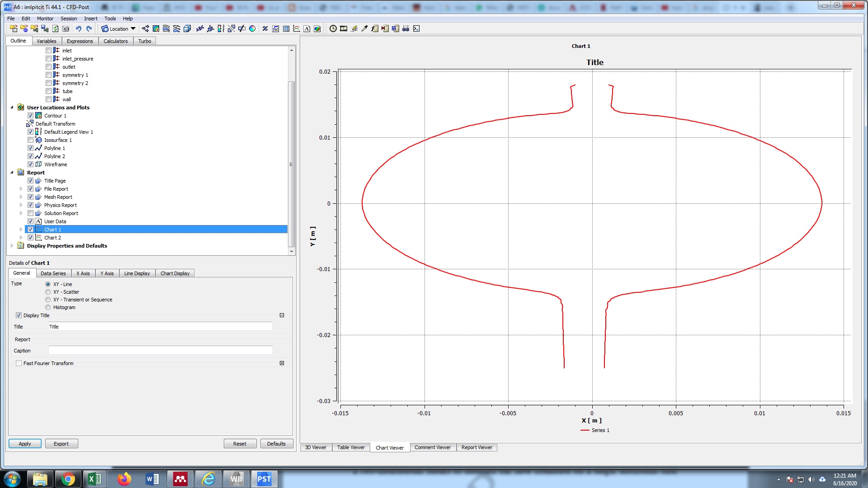Click the outline panel vertical scrollbar

click(x=292, y=164)
